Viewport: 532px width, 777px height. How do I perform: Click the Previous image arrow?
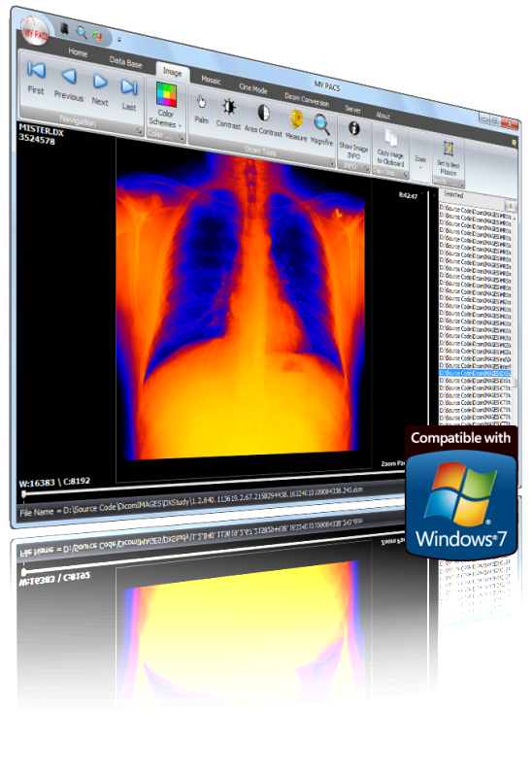[68, 84]
